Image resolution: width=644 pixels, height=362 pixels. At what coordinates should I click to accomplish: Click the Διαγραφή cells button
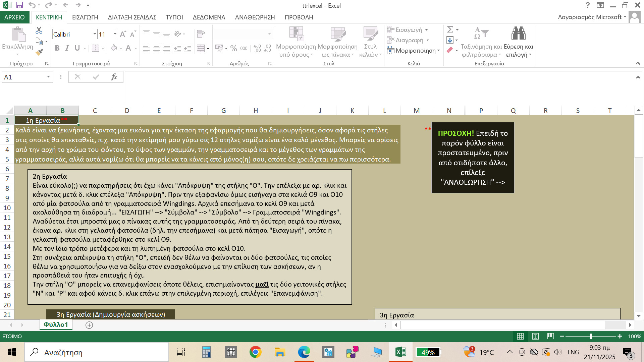[408, 40]
